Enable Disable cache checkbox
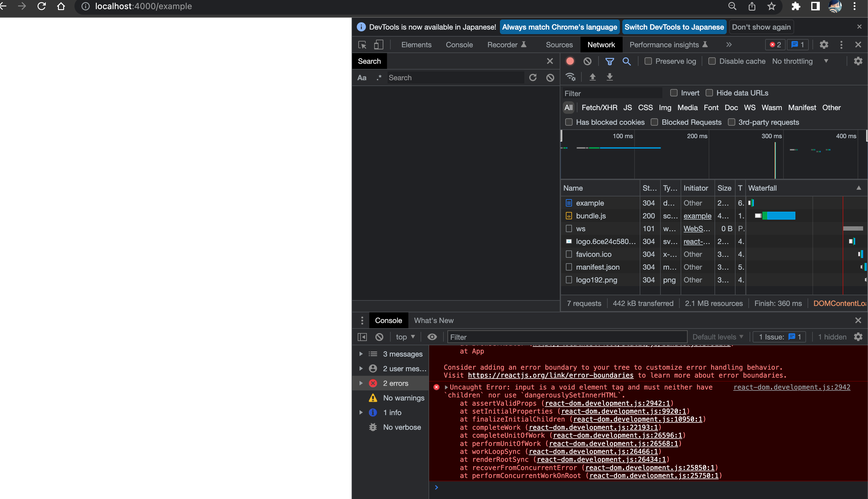 [x=712, y=61]
